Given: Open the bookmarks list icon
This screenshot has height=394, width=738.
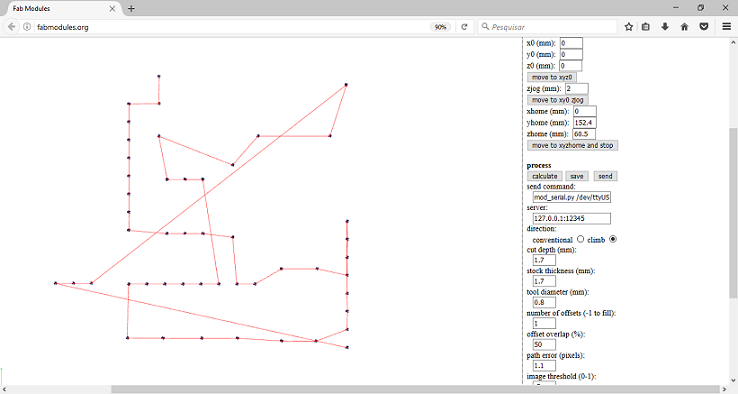Looking at the screenshot, I should click(x=646, y=27).
